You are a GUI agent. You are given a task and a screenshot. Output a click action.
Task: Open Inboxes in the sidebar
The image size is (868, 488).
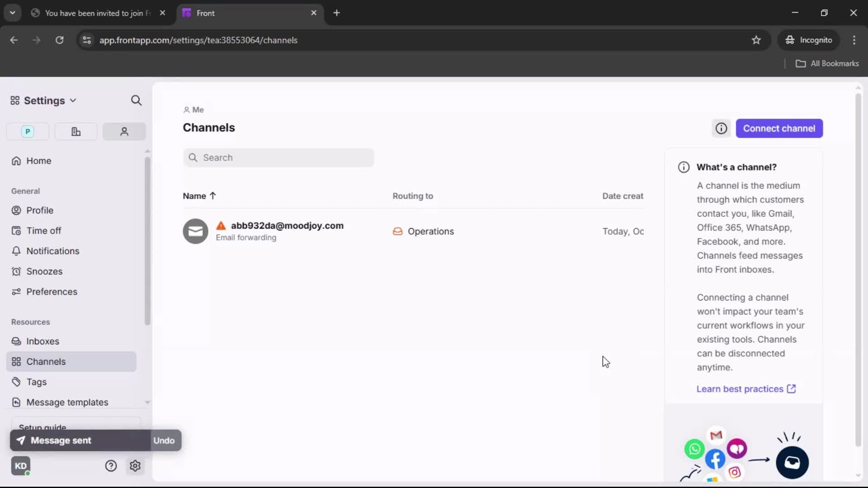(x=42, y=341)
